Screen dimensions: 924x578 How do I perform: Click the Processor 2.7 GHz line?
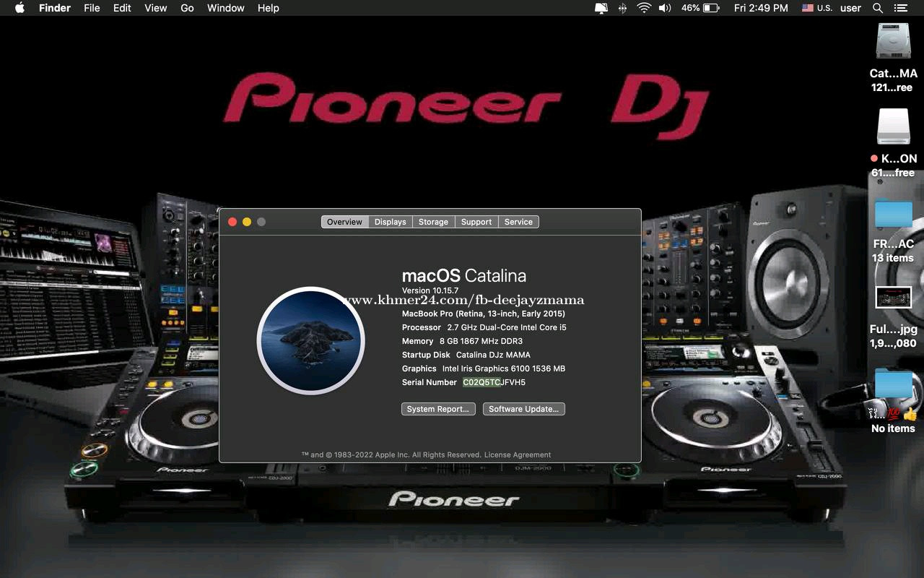484,327
